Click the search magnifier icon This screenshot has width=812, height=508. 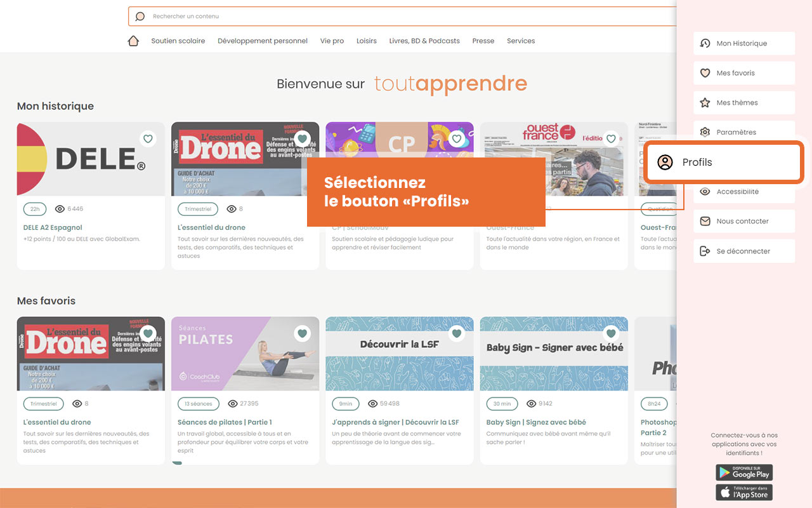coord(140,16)
